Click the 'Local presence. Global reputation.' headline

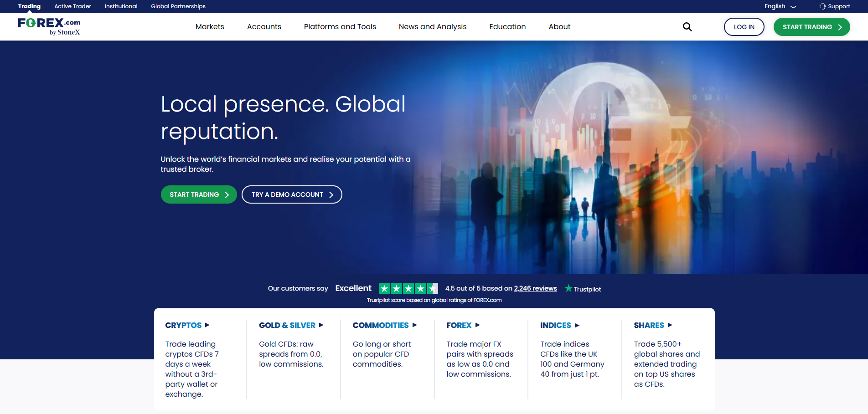283,118
